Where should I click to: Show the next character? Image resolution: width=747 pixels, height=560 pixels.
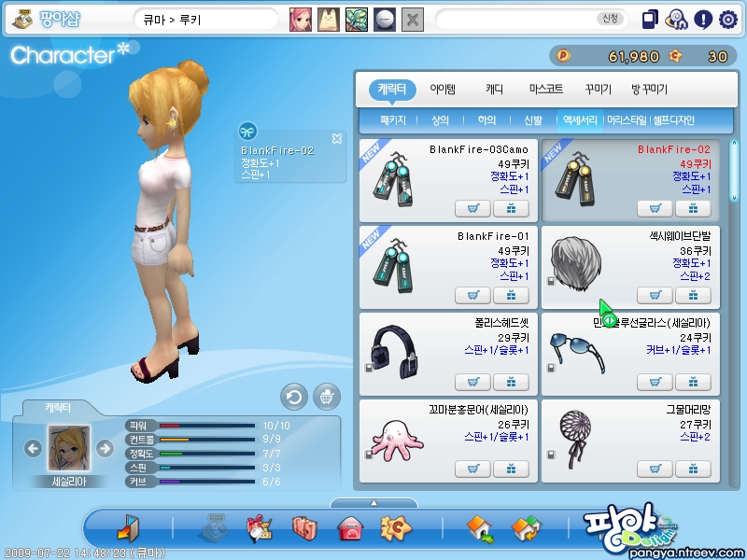[105, 448]
